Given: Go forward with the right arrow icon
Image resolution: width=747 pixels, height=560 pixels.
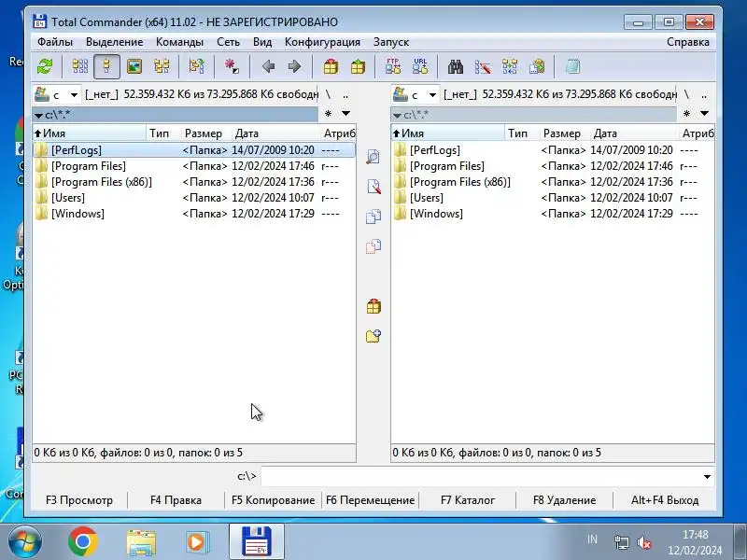Looking at the screenshot, I should click(x=294, y=66).
